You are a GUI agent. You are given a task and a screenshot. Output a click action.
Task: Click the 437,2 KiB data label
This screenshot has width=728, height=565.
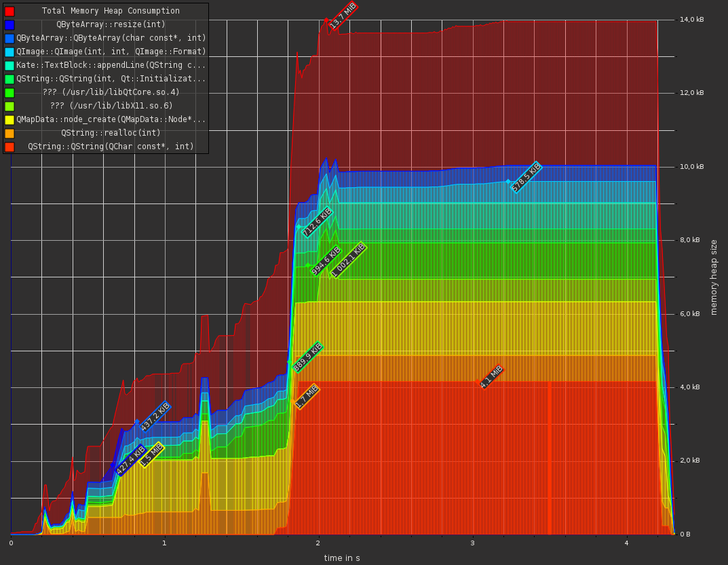point(155,416)
